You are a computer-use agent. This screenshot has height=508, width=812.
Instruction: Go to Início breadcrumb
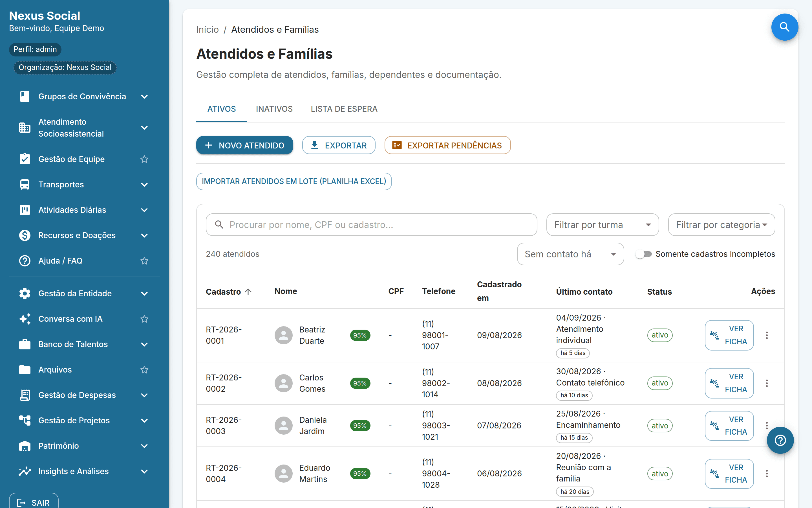[x=207, y=30]
